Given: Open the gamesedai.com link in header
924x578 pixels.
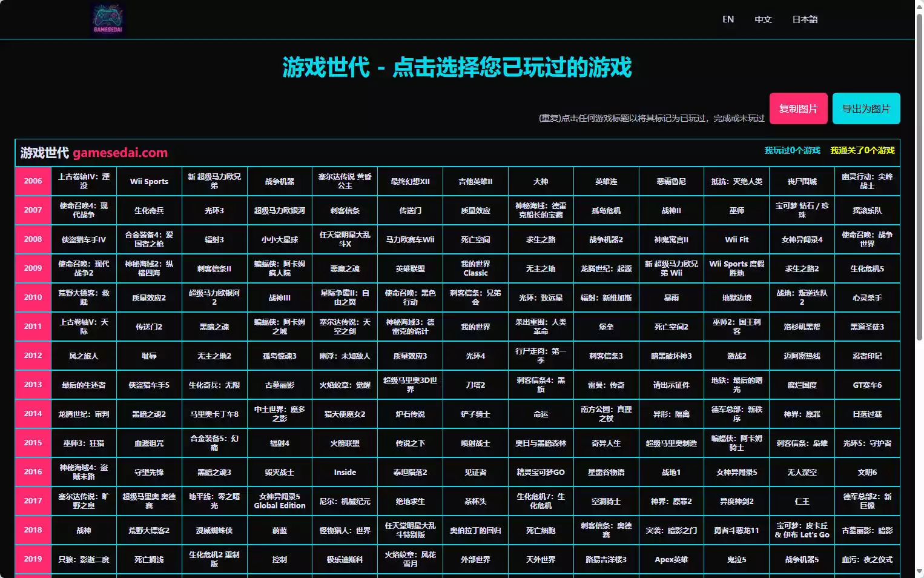Looking at the screenshot, I should [120, 153].
